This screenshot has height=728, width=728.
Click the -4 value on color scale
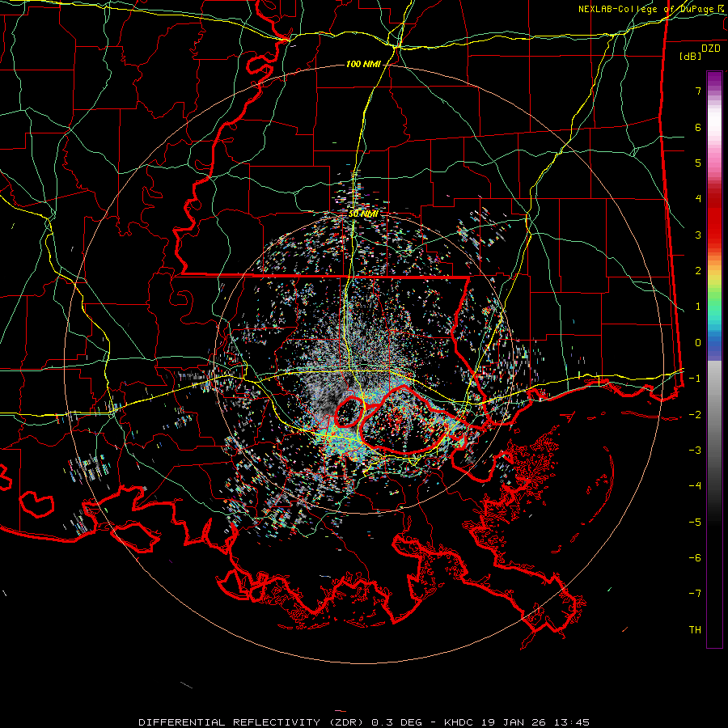pos(695,486)
